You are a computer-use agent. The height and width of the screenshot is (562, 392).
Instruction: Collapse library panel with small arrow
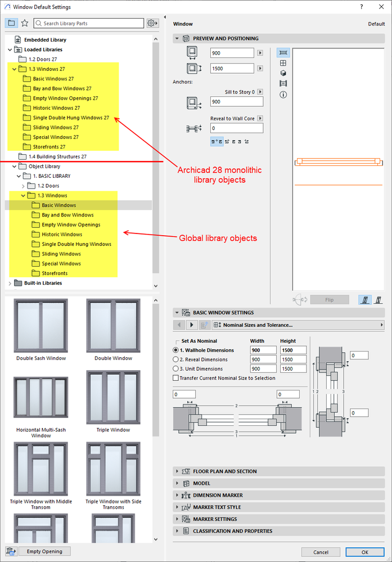[165, 17]
